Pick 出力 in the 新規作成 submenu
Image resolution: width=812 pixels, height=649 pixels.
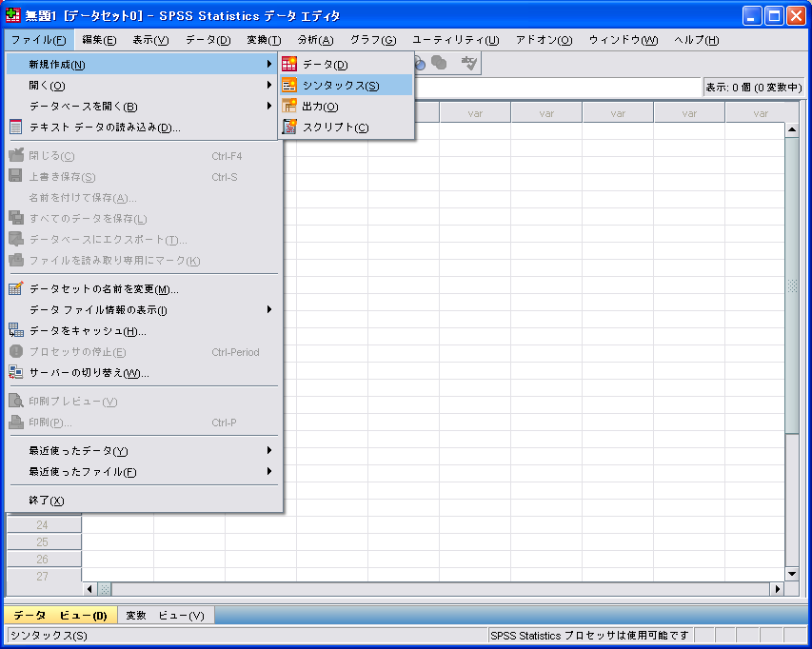[x=320, y=107]
